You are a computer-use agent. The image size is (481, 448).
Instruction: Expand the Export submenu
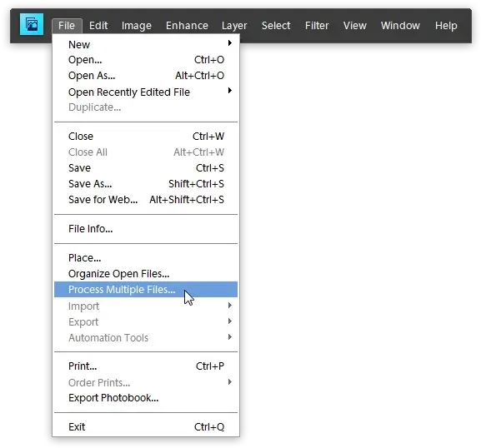[146, 321]
